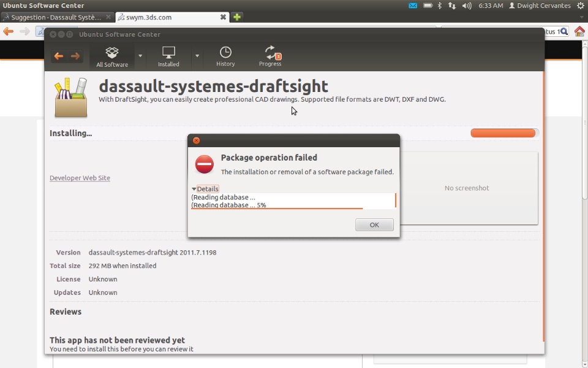Image resolution: width=588 pixels, height=368 pixels.
Task: Expand the Installed dropdown arrow
Action: [x=197, y=56]
